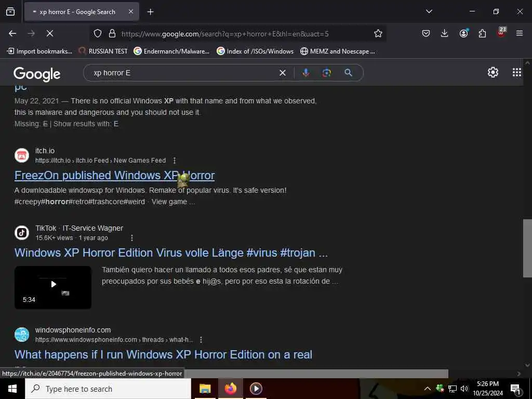Viewport: 532px width, 399px height.
Task: Search by image with Lens icon
Action: pos(327,73)
